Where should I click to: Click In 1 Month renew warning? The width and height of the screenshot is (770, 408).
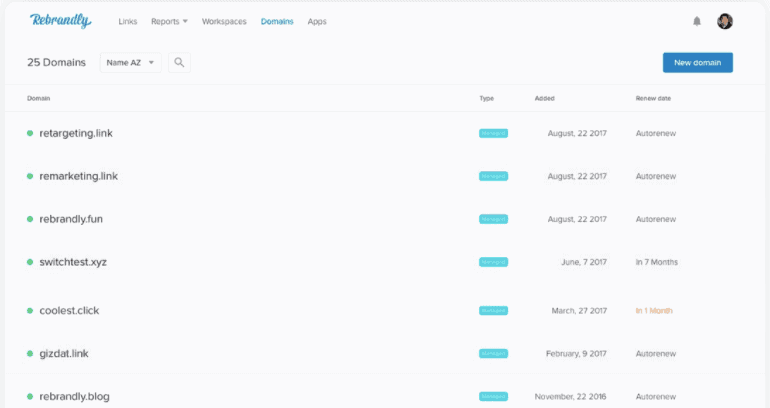(x=654, y=310)
